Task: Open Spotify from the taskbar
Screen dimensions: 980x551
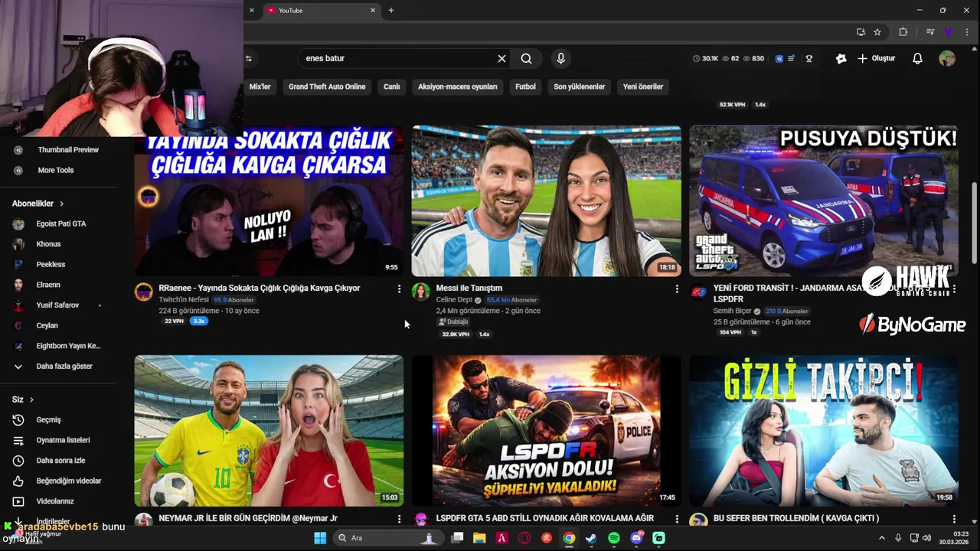Action: point(614,538)
